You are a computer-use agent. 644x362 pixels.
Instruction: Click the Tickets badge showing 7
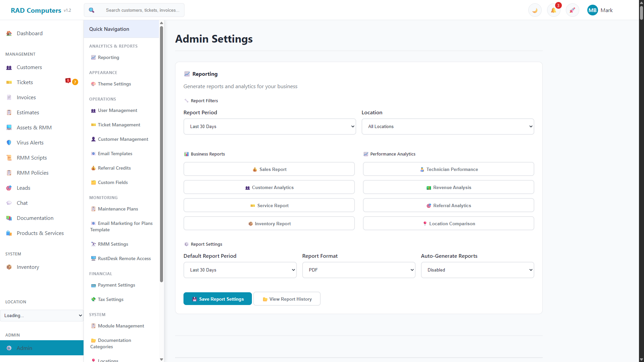tap(75, 82)
